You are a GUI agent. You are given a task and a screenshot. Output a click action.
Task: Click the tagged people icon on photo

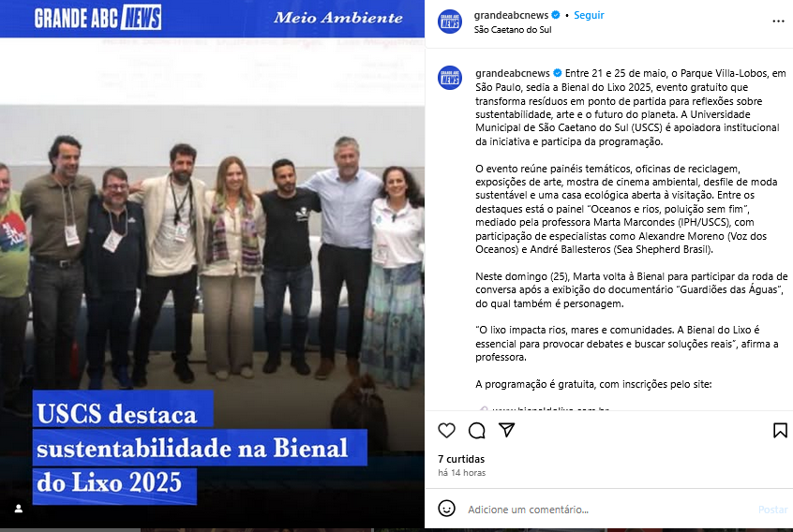pos(19,509)
